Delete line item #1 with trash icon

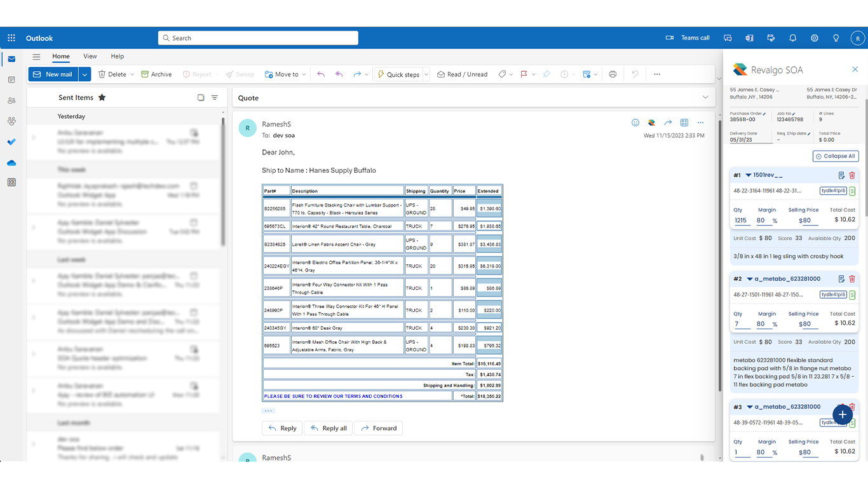pos(852,175)
